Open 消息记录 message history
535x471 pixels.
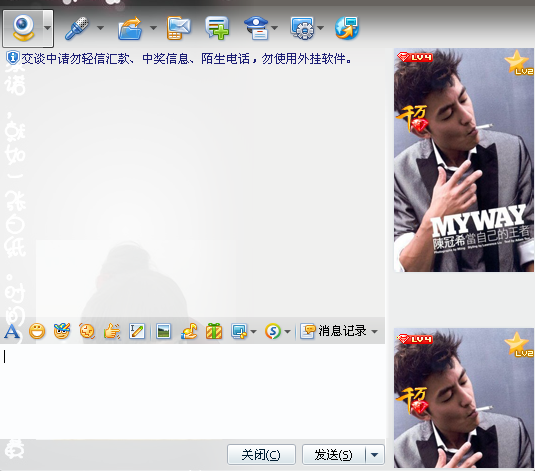333,331
